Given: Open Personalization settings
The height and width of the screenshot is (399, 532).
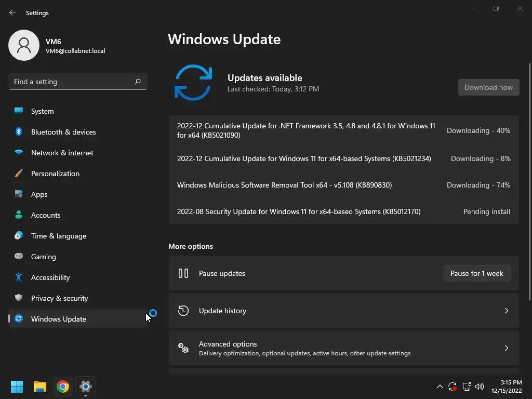Looking at the screenshot, I should click(x=78, y=174).
